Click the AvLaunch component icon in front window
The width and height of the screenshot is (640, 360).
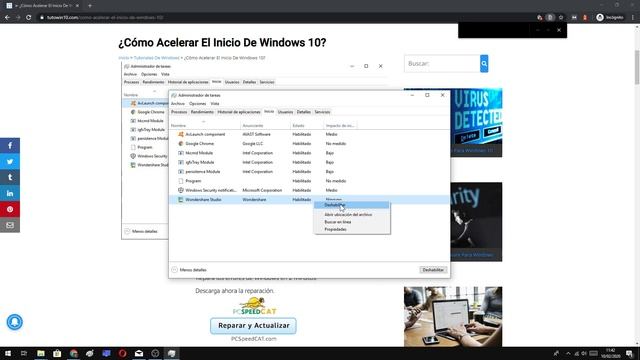[181, 134]
